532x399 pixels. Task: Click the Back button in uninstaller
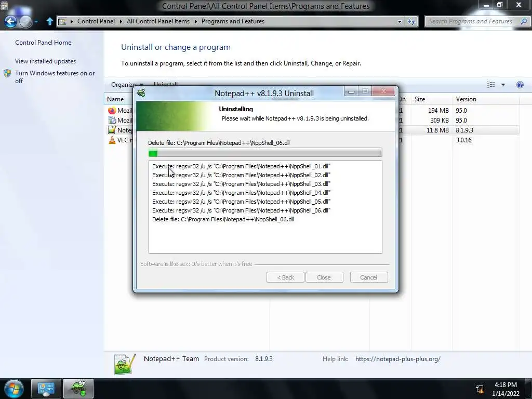coord(285,277)
